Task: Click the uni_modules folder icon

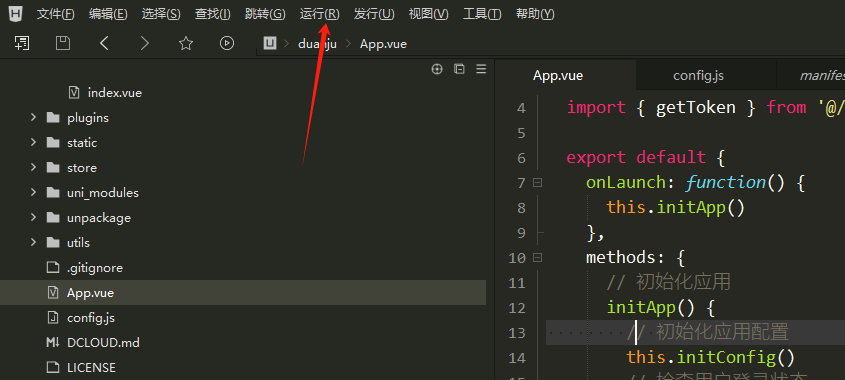Action: (x=53, y=192)
